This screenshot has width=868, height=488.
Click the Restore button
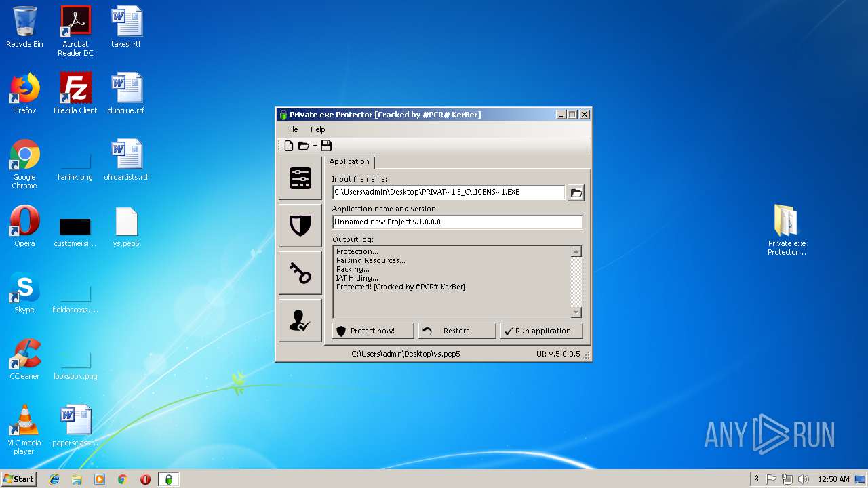457,331
